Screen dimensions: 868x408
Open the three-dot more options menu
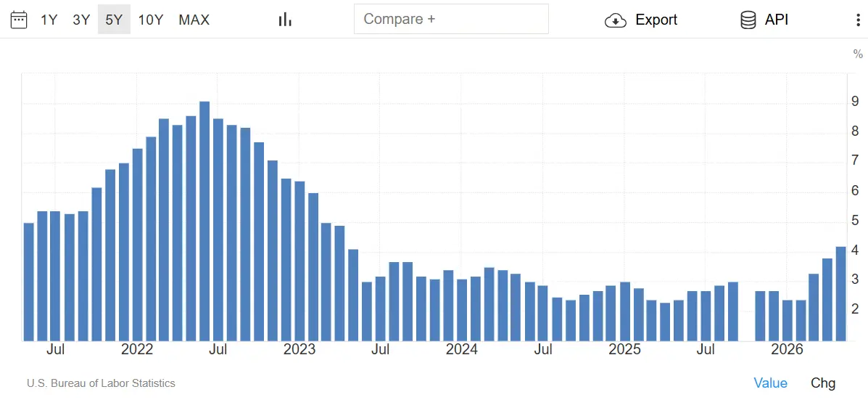click(858, 20)
